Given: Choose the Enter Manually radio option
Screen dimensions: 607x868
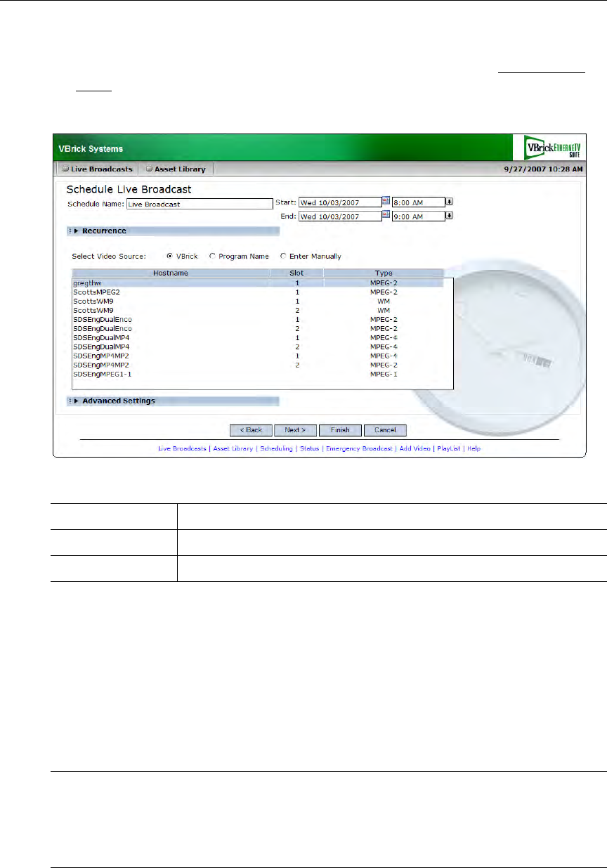Looking at the screenshot, I should point(283,257).
